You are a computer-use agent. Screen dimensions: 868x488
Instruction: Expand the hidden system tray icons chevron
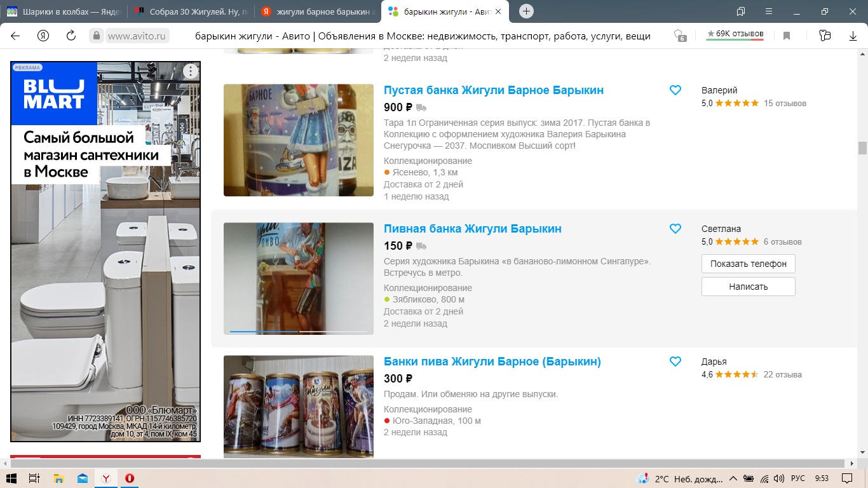coord(733,478)
